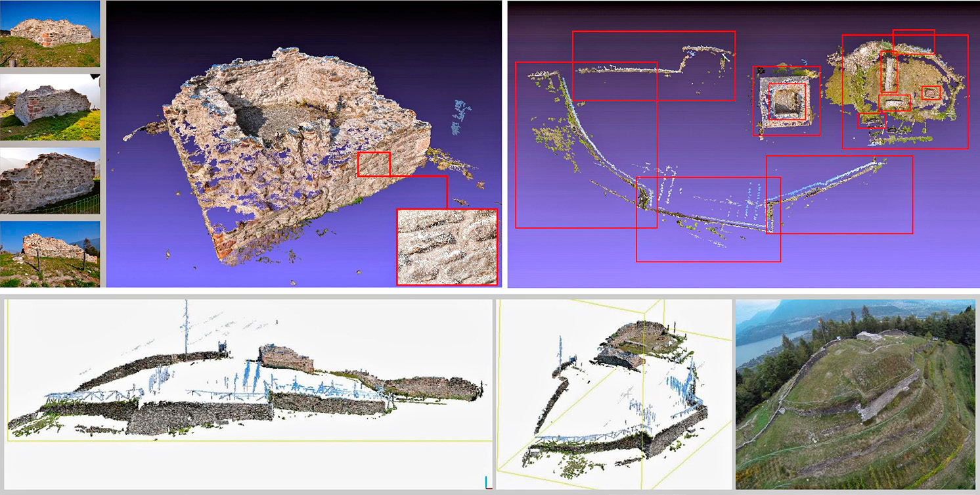The height and width of the screenshot is (495, 980).
Task: Select the ruin photo with the white overexposed sky
Action: click(x=50, y=107)
